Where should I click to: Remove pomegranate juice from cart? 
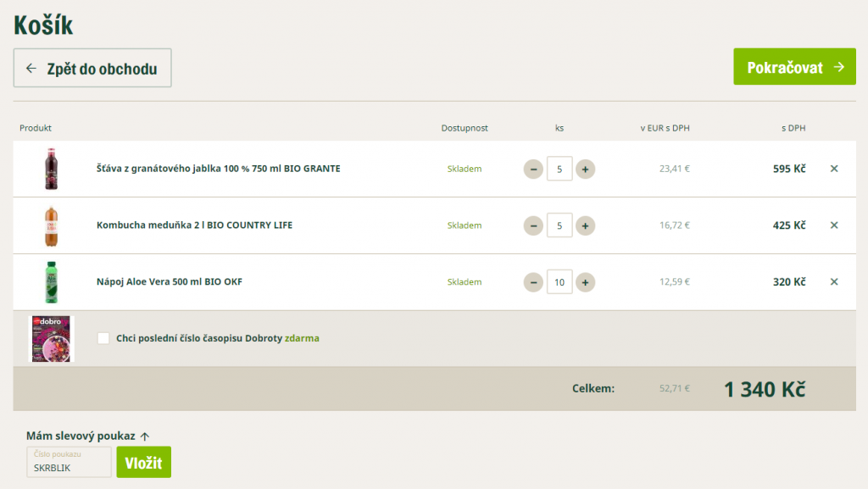(x=834, y=169)
